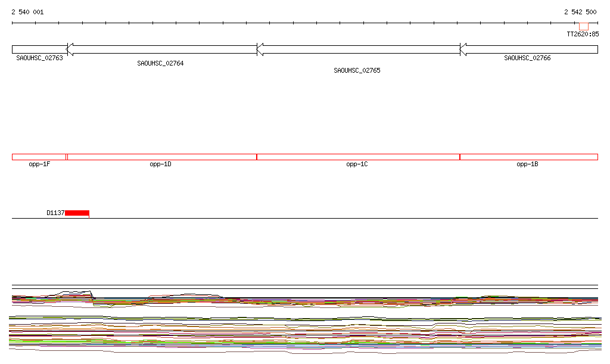Click the red opp-1D feature box
This screenshot has height=364, width=610.
[161, 157]
